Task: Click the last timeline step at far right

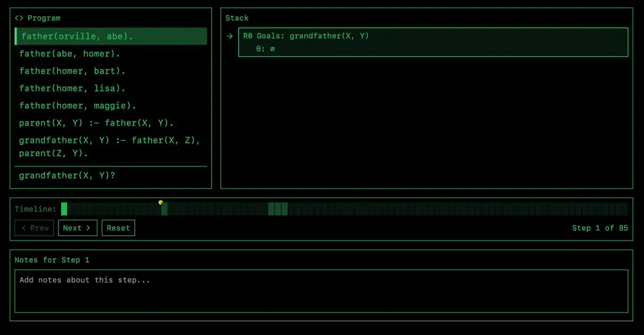Action: coord(625,209)
